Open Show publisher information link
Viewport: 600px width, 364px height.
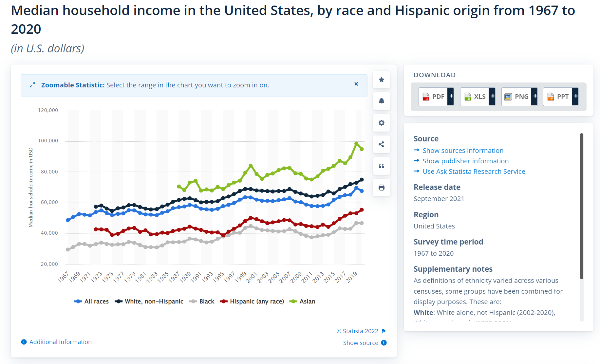click(465, 161)
